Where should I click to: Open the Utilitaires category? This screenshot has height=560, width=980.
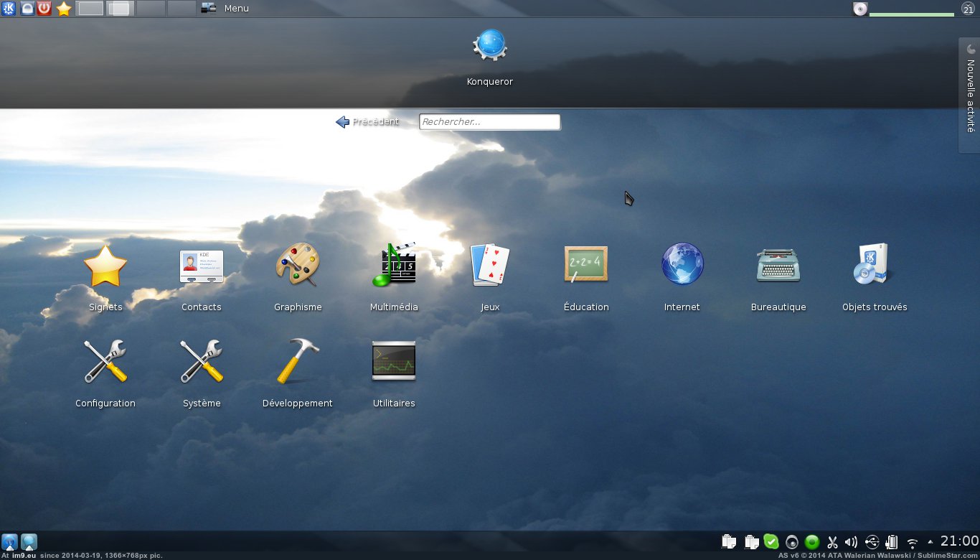[x=393, y=362]
